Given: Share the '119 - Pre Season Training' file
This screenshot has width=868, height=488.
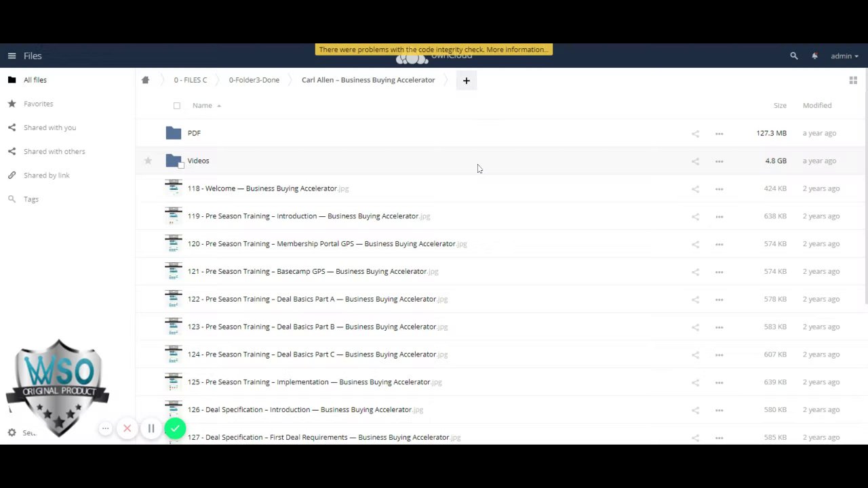Looking at the screenshot, I should point(695,217).
